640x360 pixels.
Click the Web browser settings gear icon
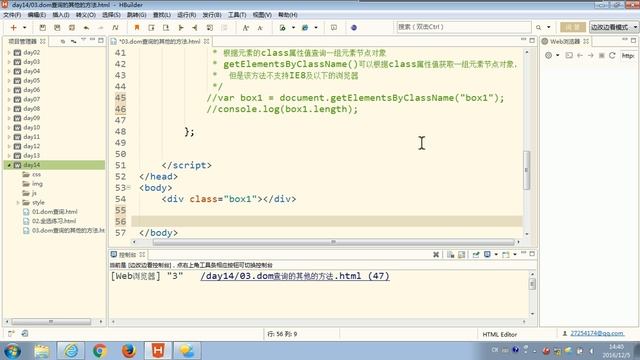point(549,55)
